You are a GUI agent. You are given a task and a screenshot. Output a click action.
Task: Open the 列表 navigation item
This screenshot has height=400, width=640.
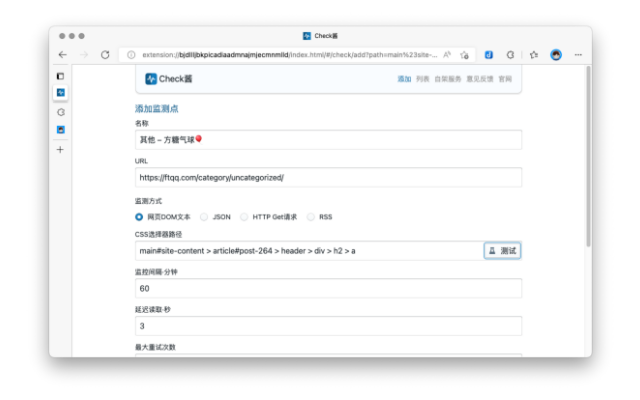click(422, 79)
